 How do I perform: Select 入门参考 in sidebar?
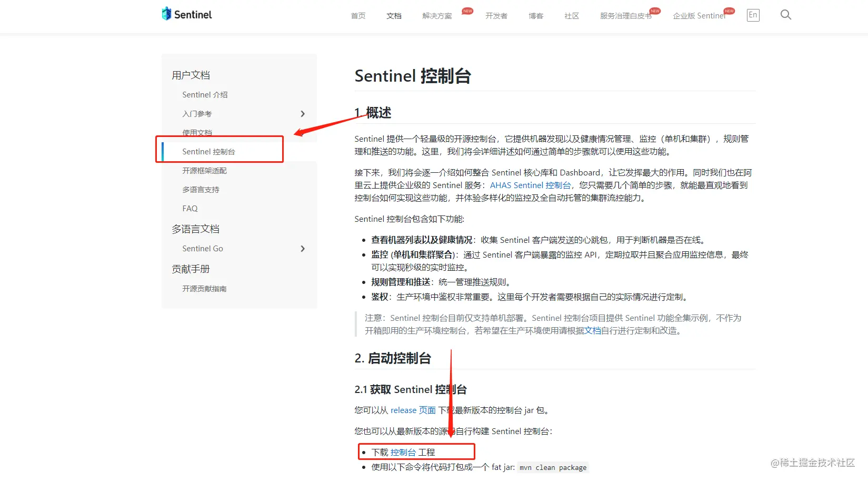pos(197,114)
